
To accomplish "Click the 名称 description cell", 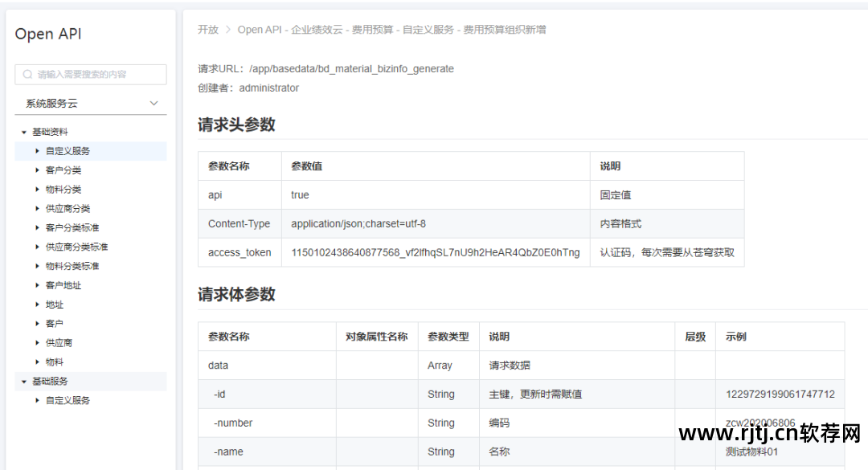I will 577,452.
